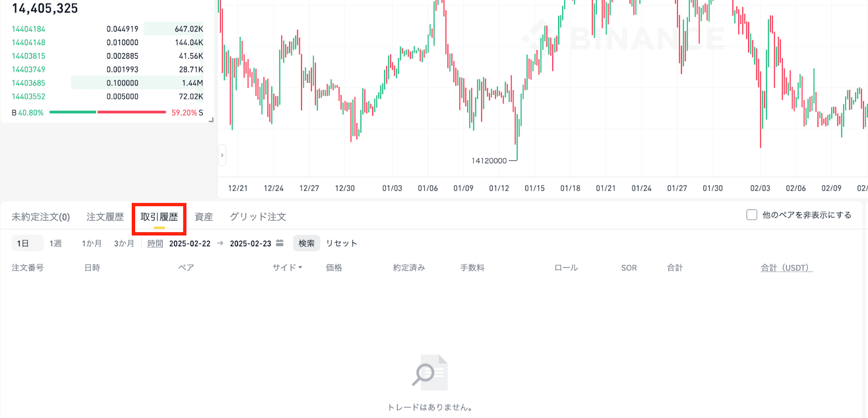
Task: Click the buy/sell ratio bar
Action: coord(107,112)
